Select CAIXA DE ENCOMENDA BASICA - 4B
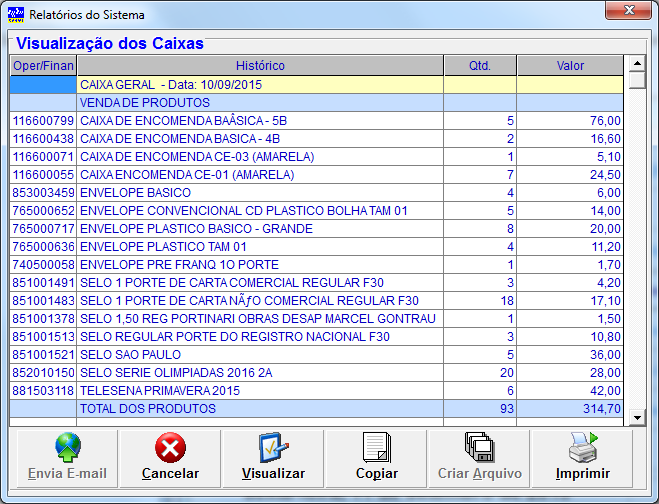This screenshot has width=659, height=504. click(317, 139)
